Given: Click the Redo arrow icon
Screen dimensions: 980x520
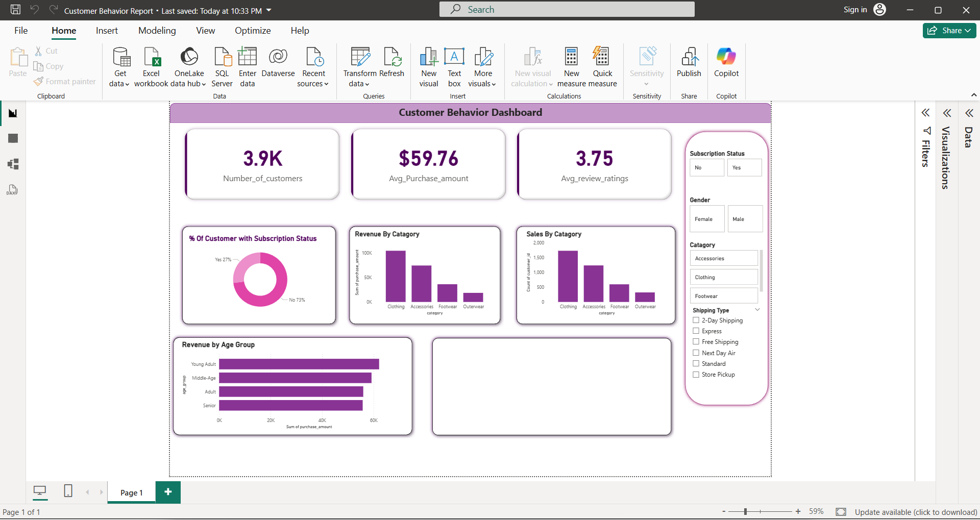Looking at the screenshot, I should tap(53, 10).
